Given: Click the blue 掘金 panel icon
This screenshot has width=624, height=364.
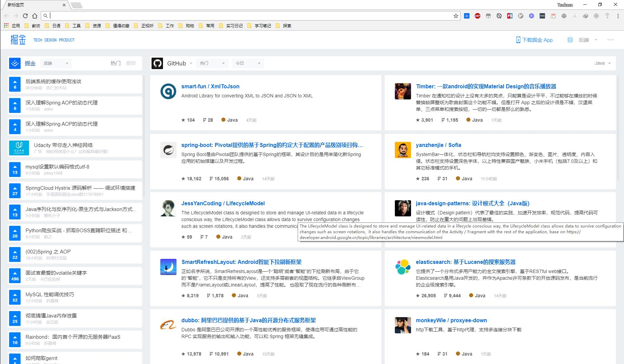Looking at the screenshot, I should (x=15, y=63).
